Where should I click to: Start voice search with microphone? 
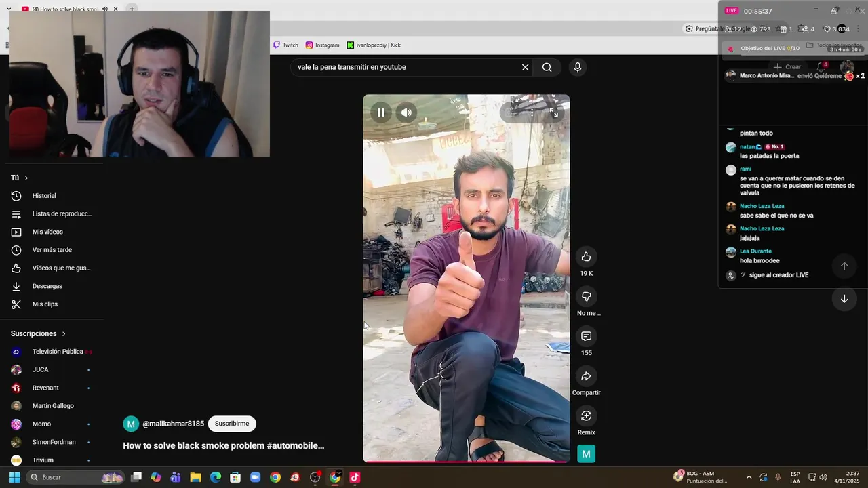(x=577, y=67)
